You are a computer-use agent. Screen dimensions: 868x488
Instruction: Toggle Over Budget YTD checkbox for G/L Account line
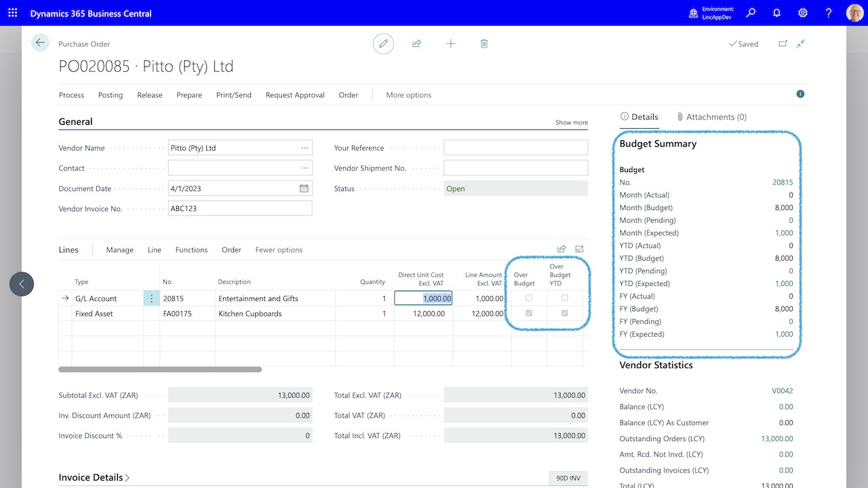564,298
